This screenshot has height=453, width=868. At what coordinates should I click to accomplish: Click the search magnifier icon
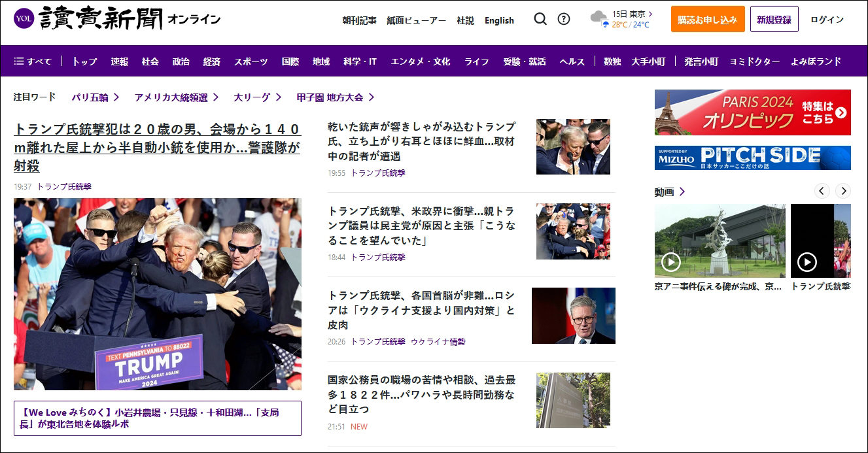[540, 19]
